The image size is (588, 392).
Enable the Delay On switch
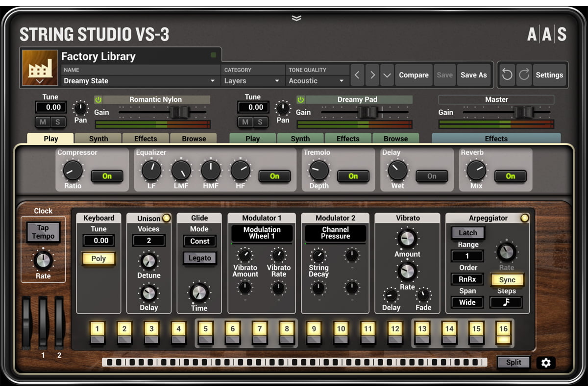(x=432, y=176)
